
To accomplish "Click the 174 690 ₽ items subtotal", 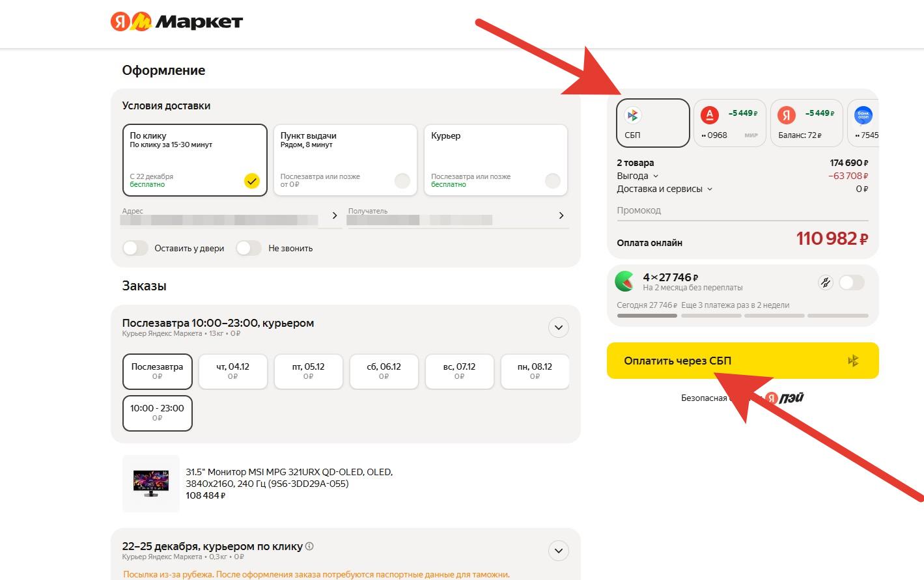I will click(849, 163).
